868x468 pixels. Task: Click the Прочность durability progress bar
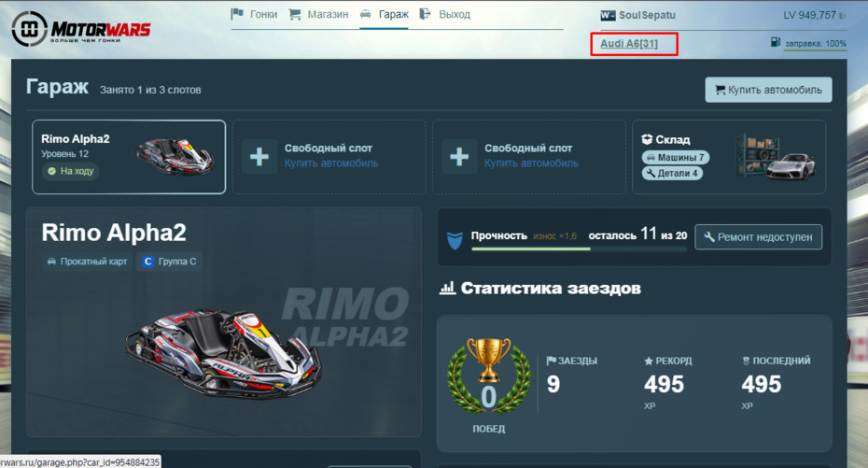point(579,249)
